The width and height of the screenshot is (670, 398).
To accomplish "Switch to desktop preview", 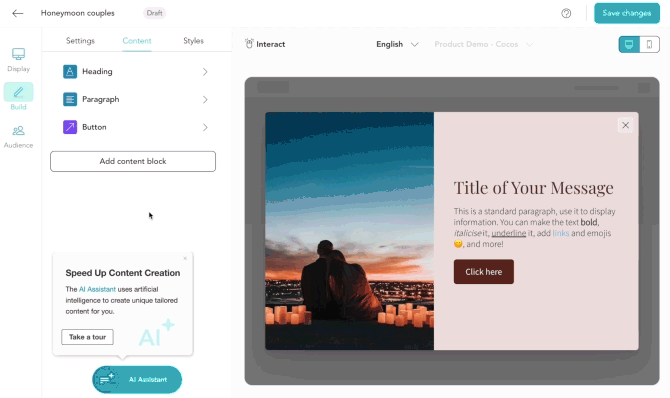I will 629,44.
